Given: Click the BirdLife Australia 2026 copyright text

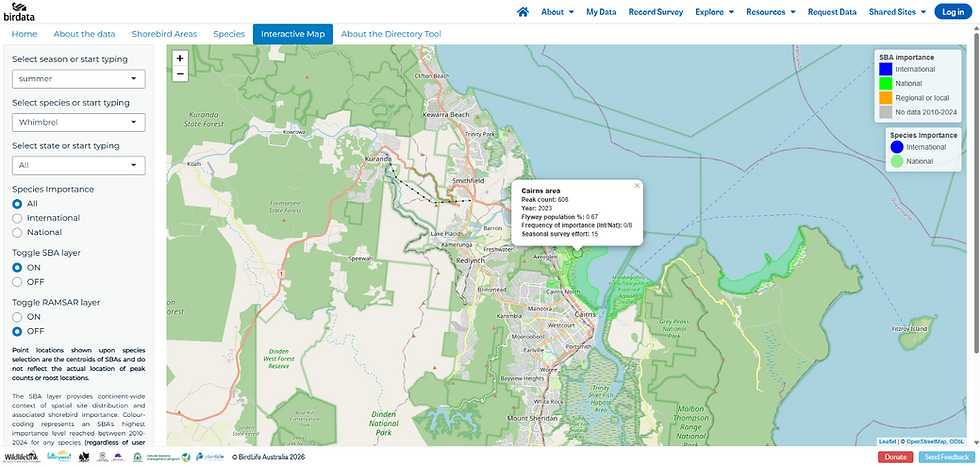Looking at the screenshot, I should (x=268, y=457).
